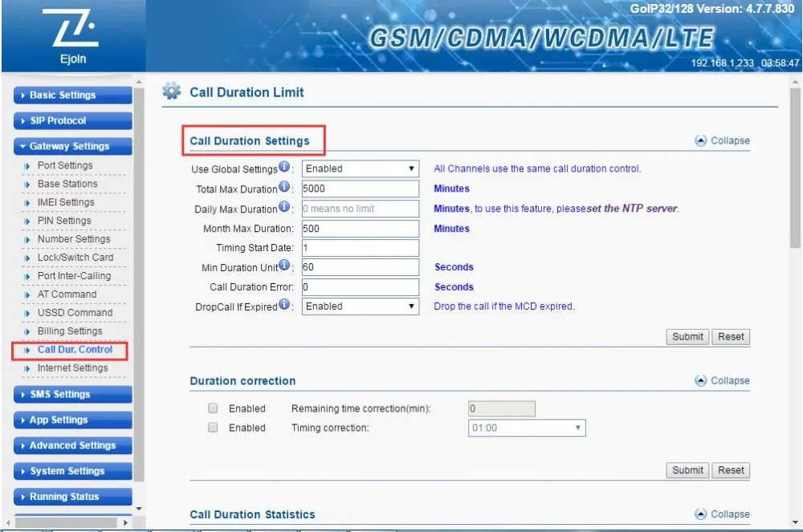Screen dimensions: 803x532
Task: Click info icon next to Daily Max Duration
Action: tap(284, 209)
